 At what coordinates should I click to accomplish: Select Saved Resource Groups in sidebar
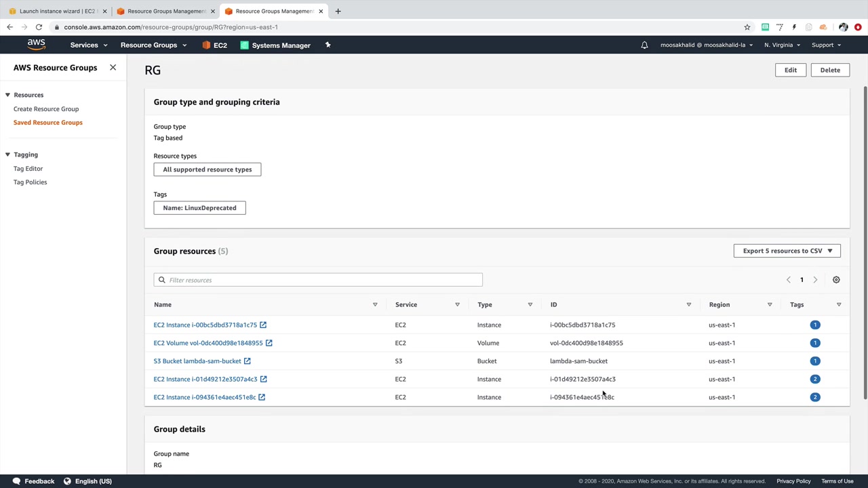coord(48,123)
